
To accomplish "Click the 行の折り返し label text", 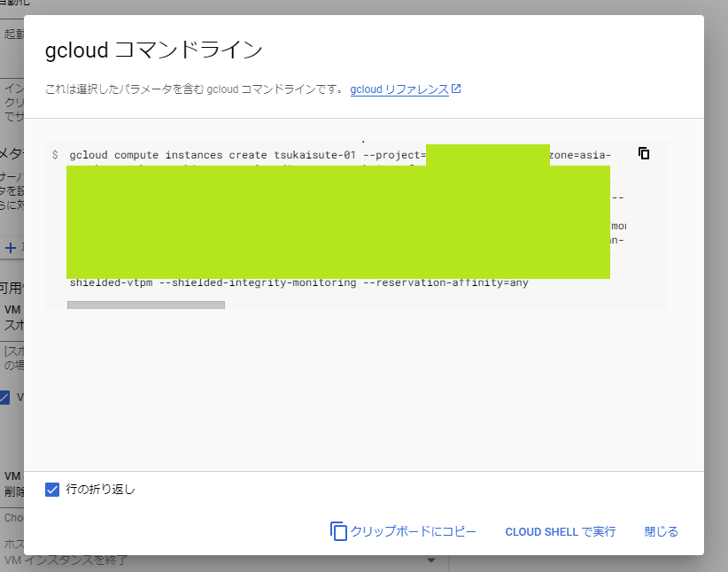I will click(100, 490).
